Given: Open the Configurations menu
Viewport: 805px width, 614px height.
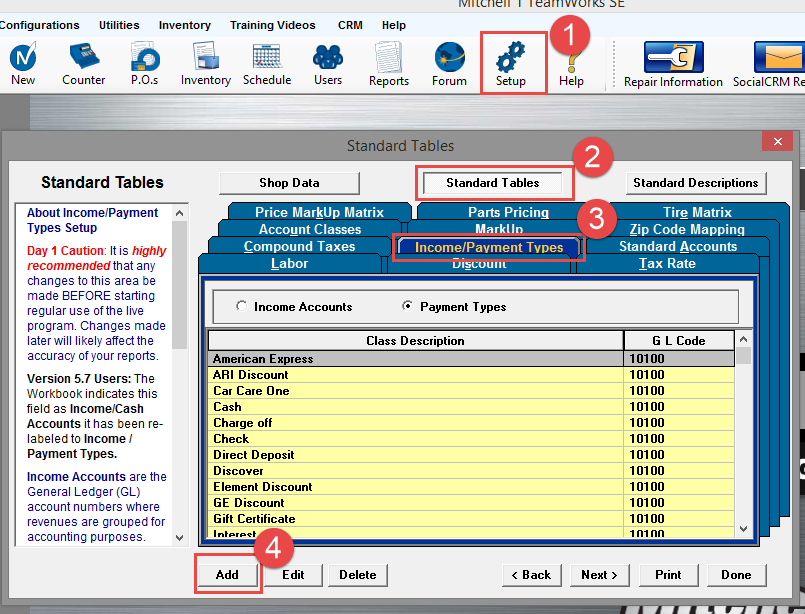Looking at the screenshot, I should click(x=40, y=25).
